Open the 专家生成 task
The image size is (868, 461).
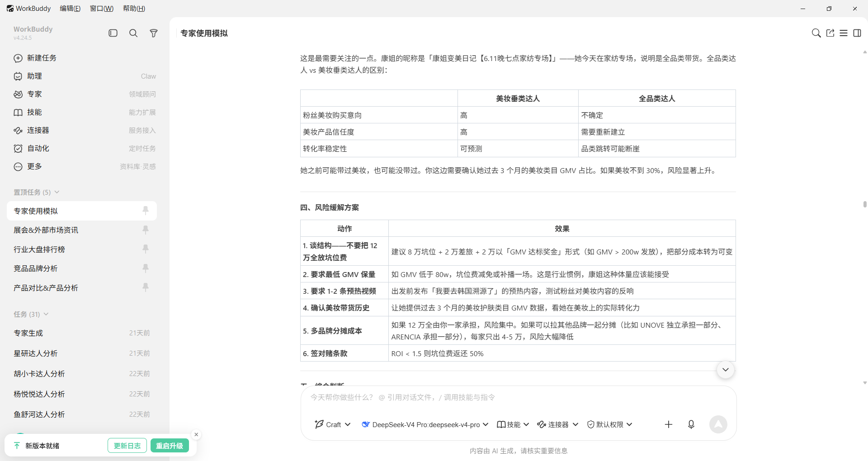tap(82, 333)
